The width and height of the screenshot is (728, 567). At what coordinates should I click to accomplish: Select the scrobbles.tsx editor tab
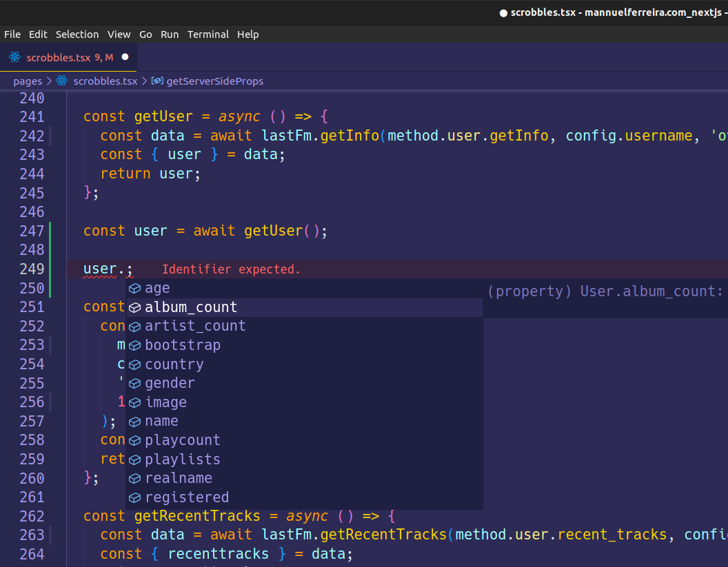coord(68,57)
